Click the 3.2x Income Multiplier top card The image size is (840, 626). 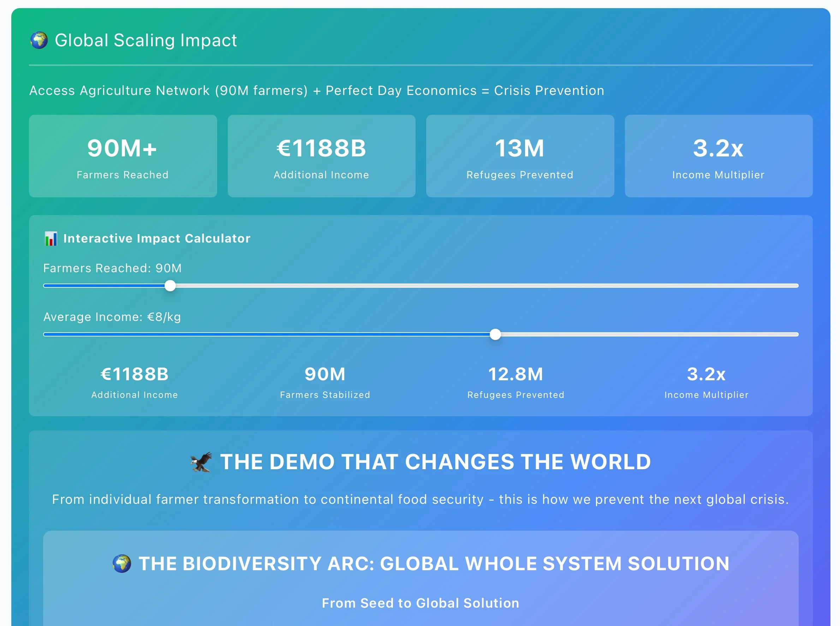tap(719, 156)
